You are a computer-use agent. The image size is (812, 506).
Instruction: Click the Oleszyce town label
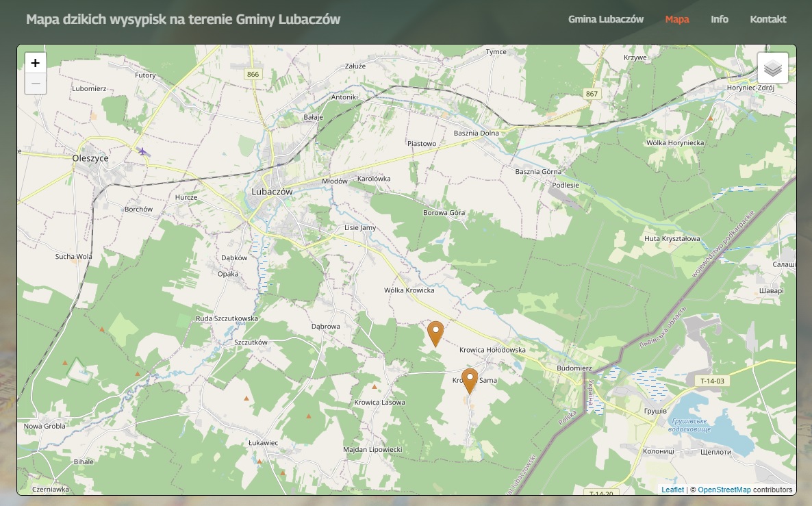(x=90, y=158)
